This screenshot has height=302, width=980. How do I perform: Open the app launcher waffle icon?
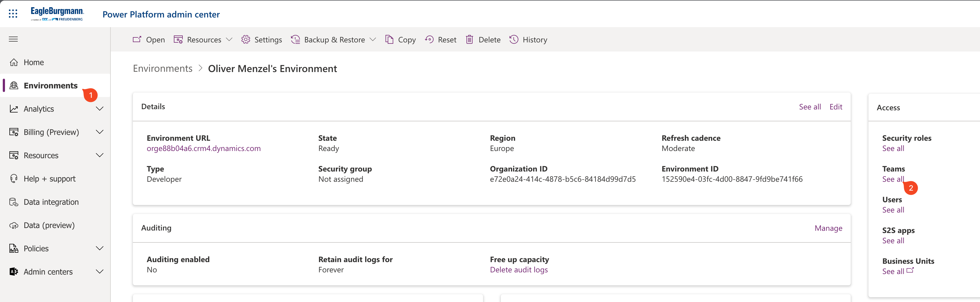pyautogui.click(x=13, y=14)
